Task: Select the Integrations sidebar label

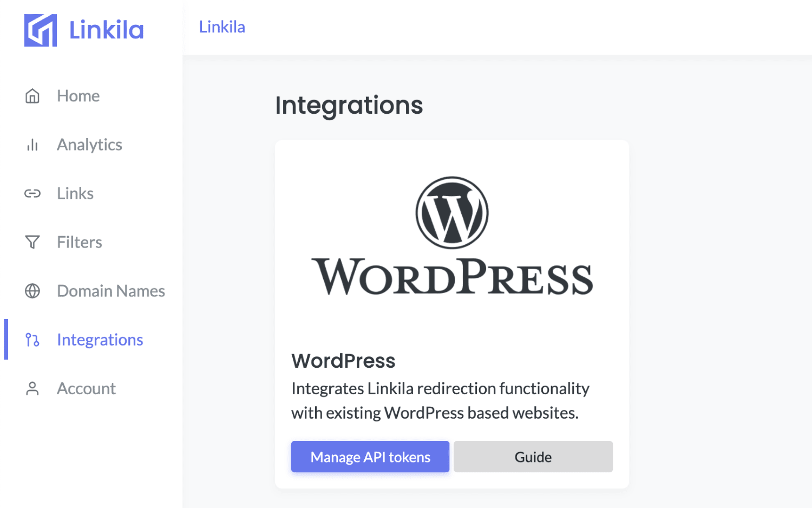Action: (100, 340)
